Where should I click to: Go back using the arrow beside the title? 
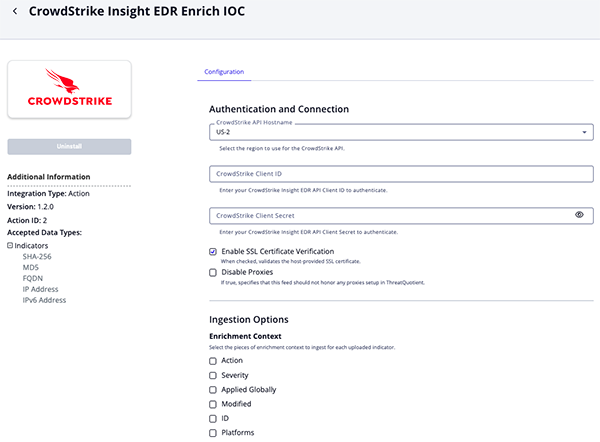click(15, 11)
